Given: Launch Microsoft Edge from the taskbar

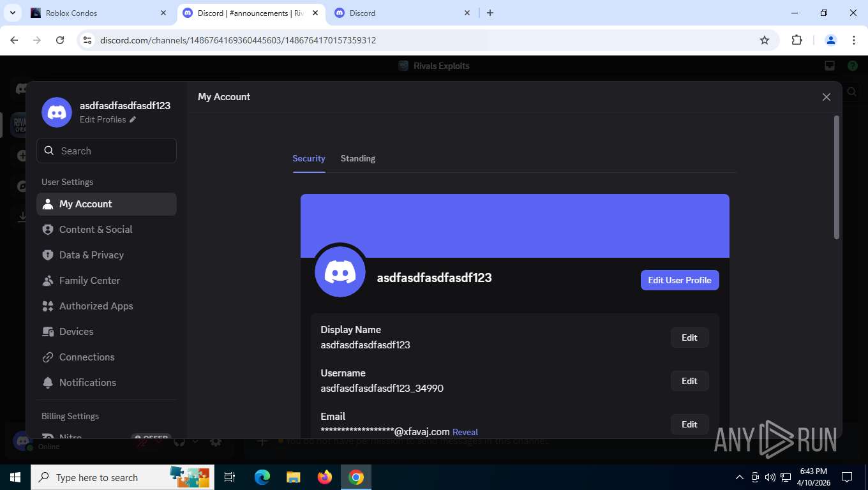Looking at the screenshot, I should tap(262, 477).
